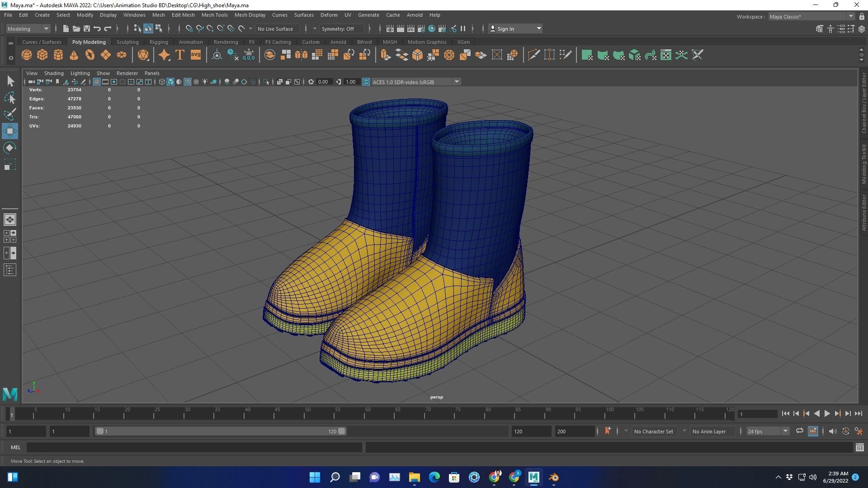Select the Paint Selection tool
Viewport: 868px width, 488px height.
10,114
